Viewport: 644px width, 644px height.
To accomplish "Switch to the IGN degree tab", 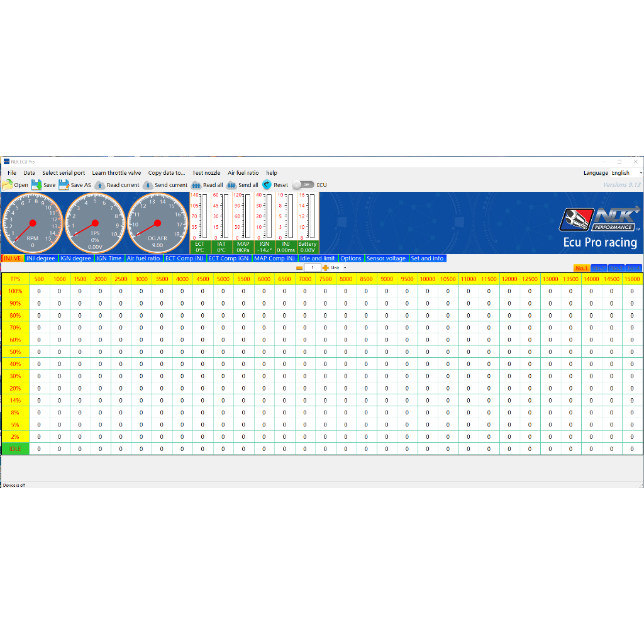I will tap(75, 258).
